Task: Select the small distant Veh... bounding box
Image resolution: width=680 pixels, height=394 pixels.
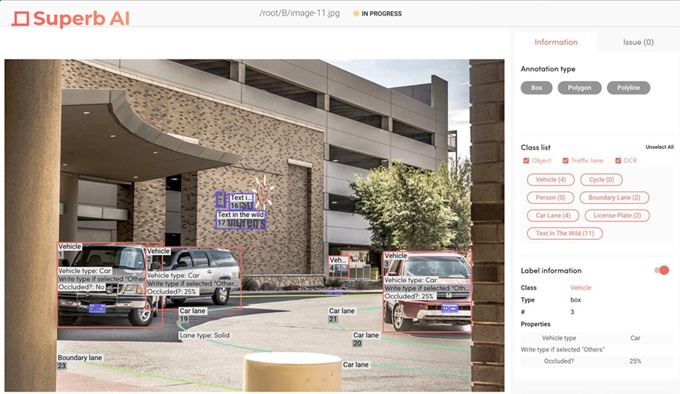Action: (x=338, y=266)
